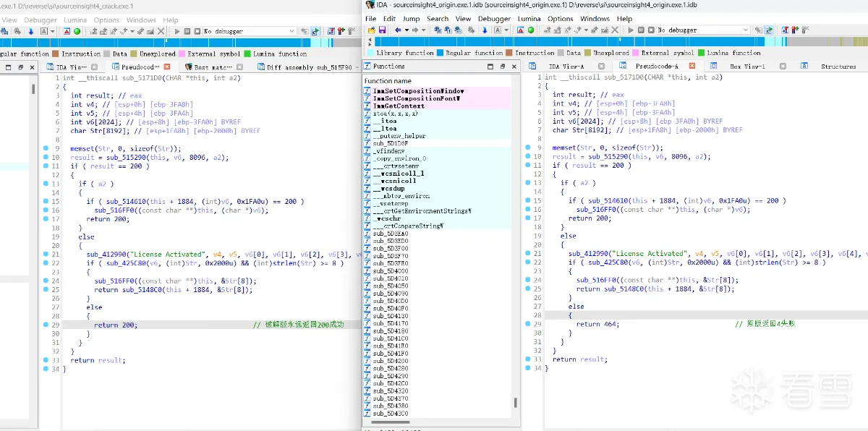The height and width of the screenshot is (431, 868).
Task: Toggle breakpoint dot at line 11, left pseudocode
Action: (45, 166)
